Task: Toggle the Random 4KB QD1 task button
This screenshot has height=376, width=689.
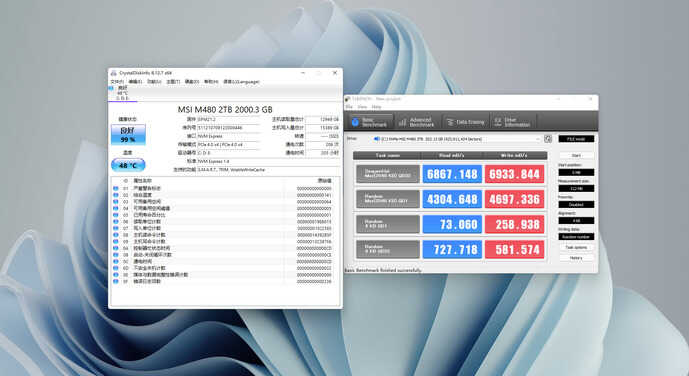Action: tap(388, 224)
